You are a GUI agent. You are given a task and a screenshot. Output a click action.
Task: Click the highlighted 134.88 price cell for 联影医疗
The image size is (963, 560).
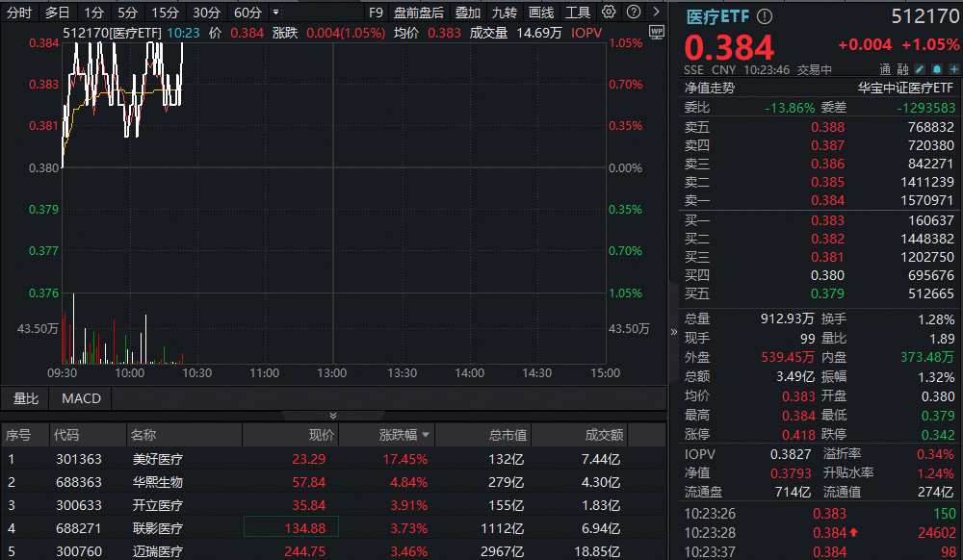click(292, 528)
